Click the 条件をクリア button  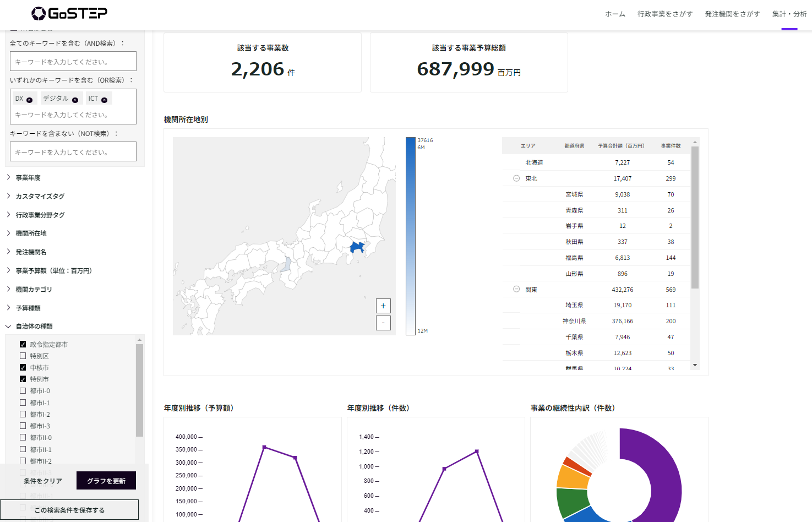pyautogui.click(x=43, y=481)
